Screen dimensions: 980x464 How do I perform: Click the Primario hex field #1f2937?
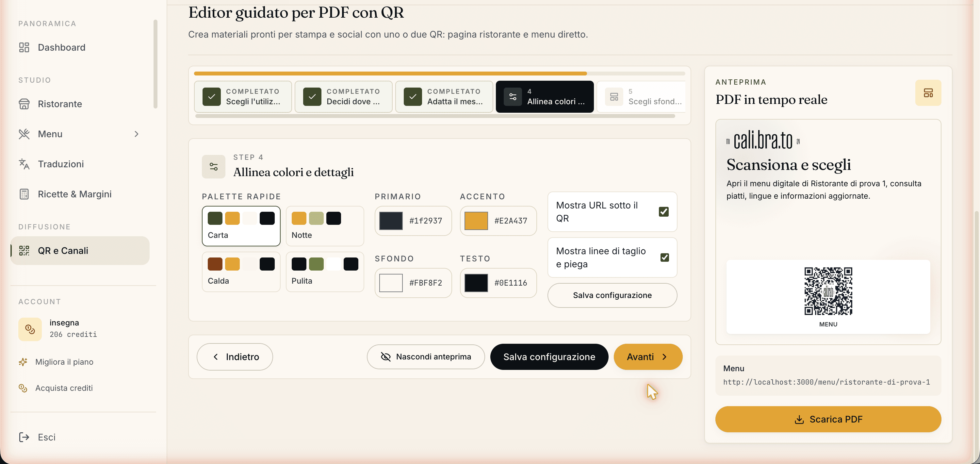tap(426, 221)
